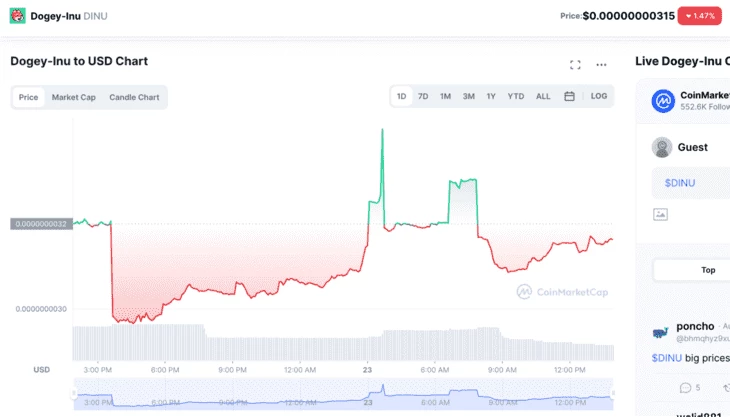Select the 3M time range

(x=468, y=96)
